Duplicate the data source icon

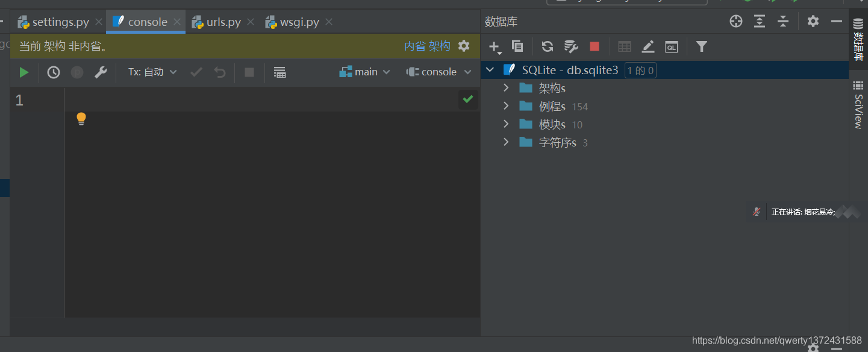(x=517, y=46)
